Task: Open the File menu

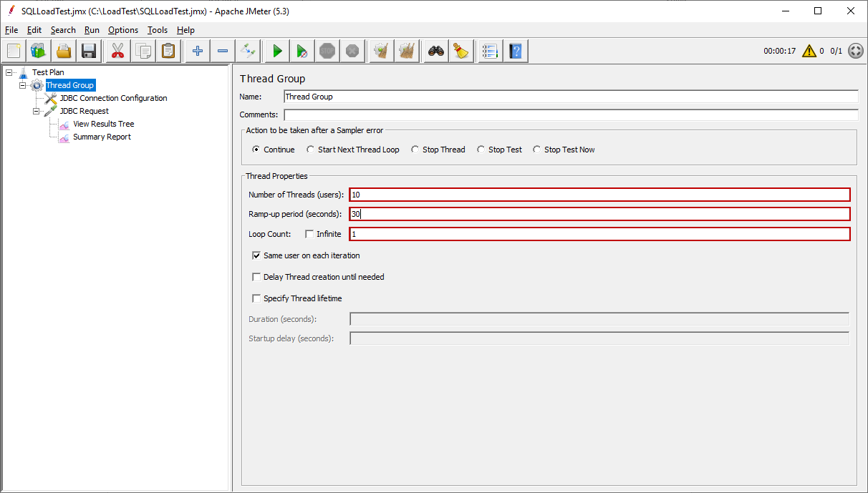Action: pyautogui.click(x=11, y=30)
